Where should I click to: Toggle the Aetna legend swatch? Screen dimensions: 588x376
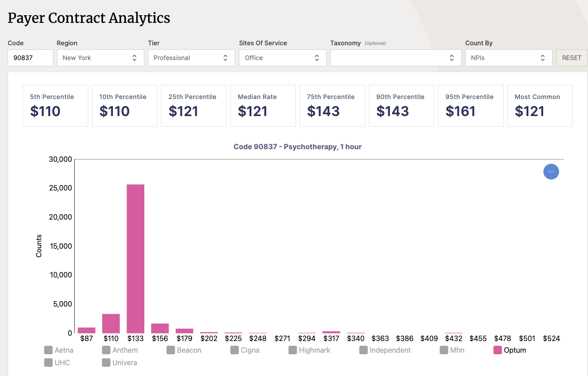click(49, 350)
